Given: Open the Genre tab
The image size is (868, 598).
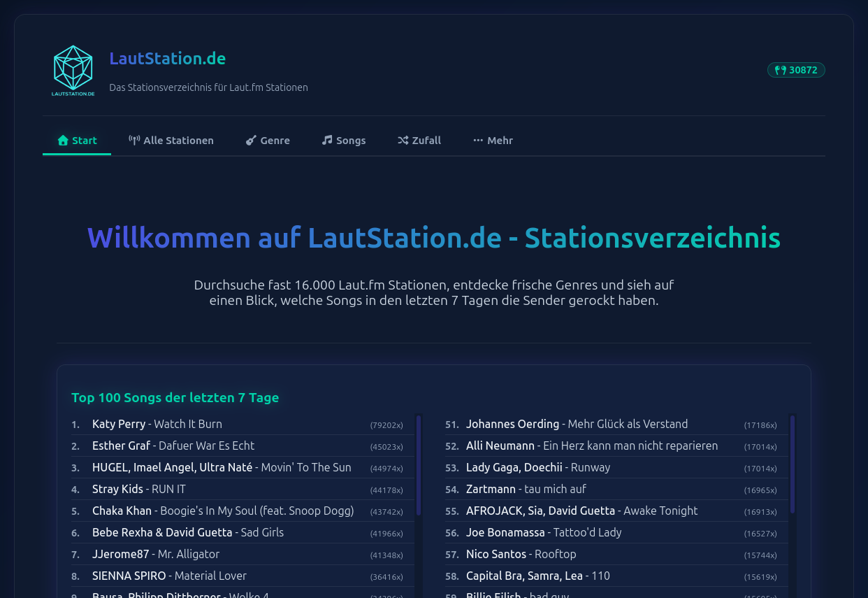Looking at the screenshot, I should [268, 141].
